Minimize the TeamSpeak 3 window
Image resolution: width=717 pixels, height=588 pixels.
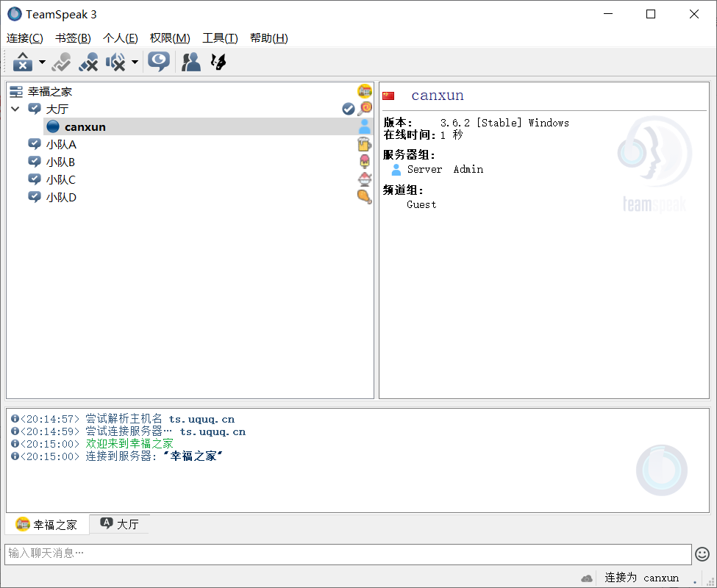(x=608, y=14)
